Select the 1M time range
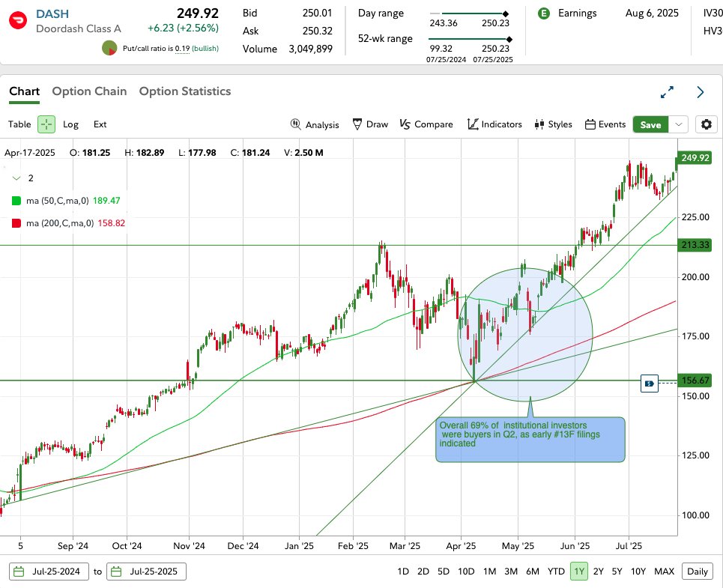Viewport: 723px width, 588px height. (x=490, y=572)
